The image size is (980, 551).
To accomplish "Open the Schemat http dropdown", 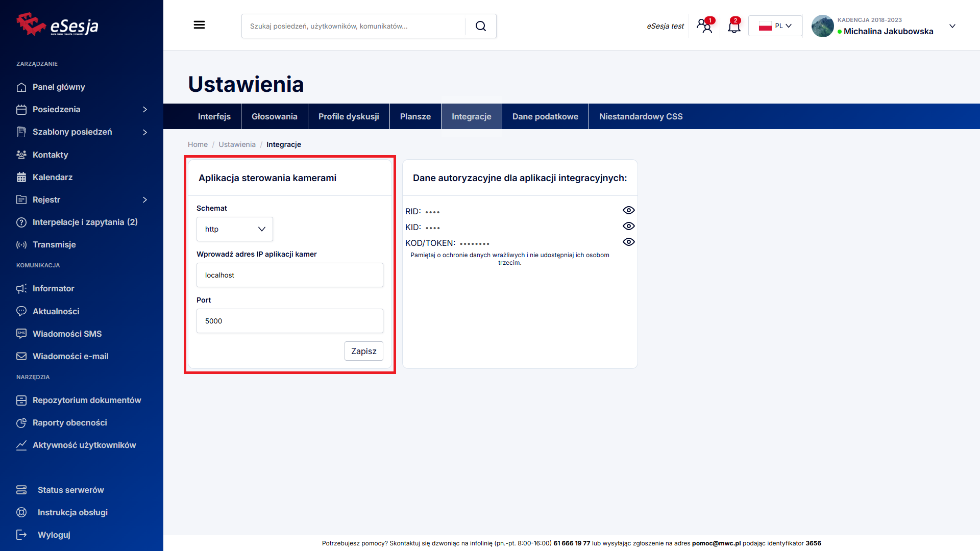I will 235,229.
